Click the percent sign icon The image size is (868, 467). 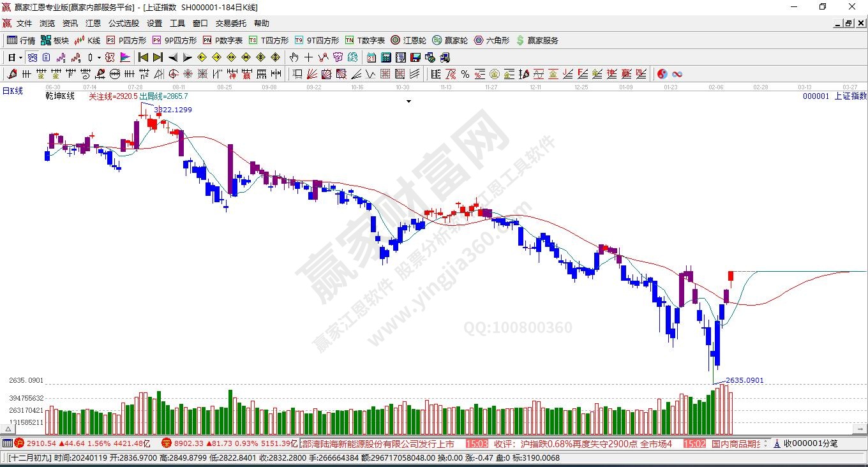[465, 74]
